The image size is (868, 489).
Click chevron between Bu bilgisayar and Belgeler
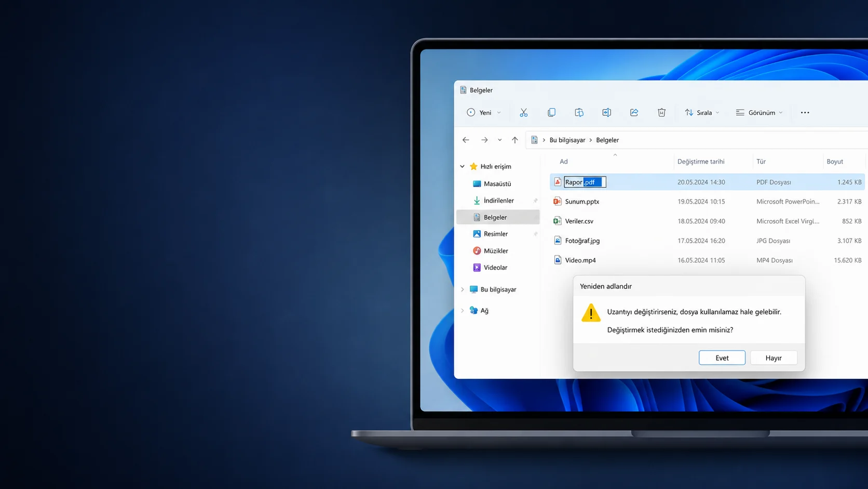point(590,140)
